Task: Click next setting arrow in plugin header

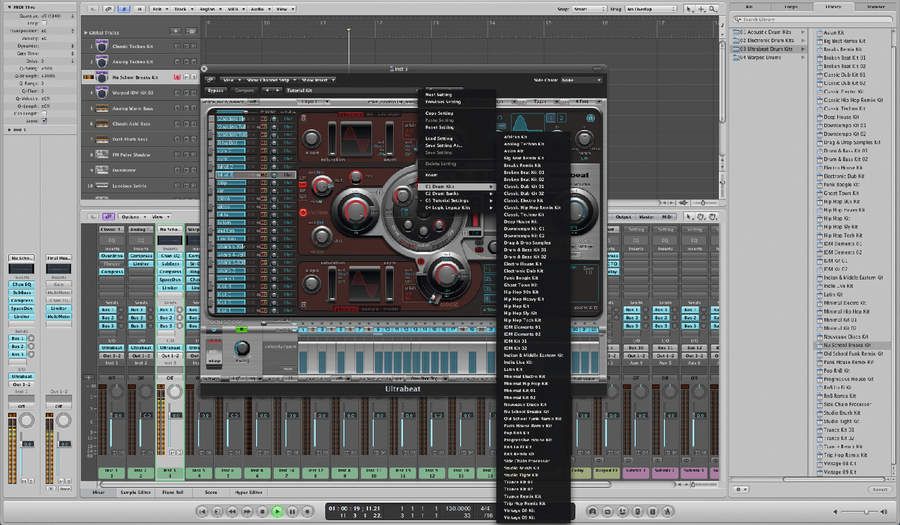Action: pos(277,90)
